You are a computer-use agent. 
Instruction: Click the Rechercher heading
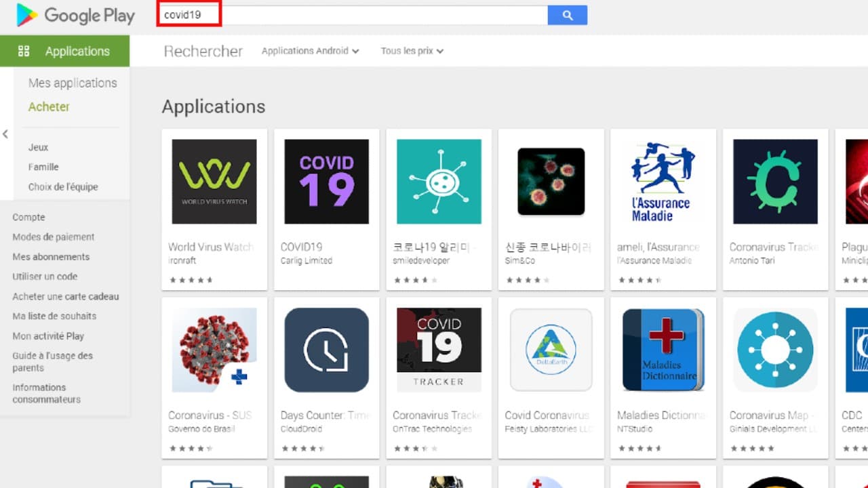[203, 51]
